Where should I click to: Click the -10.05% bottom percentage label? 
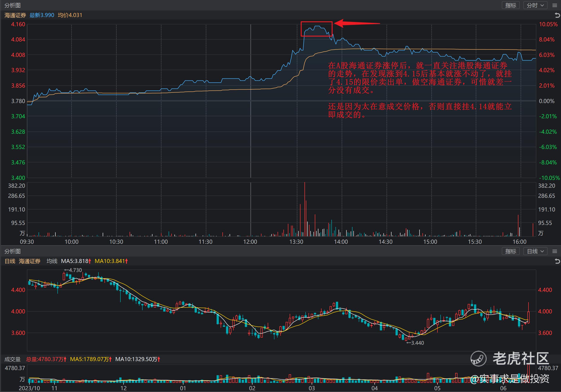550,178
